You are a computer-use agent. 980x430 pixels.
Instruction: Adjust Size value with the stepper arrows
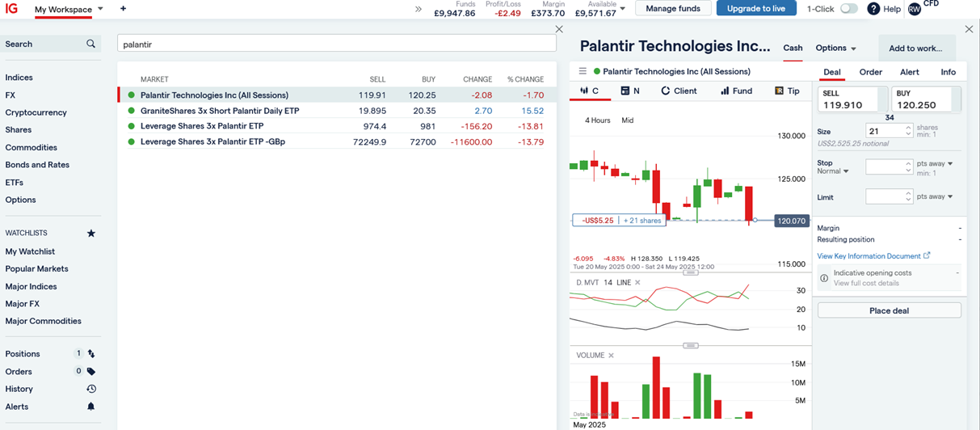coord(909,131)
